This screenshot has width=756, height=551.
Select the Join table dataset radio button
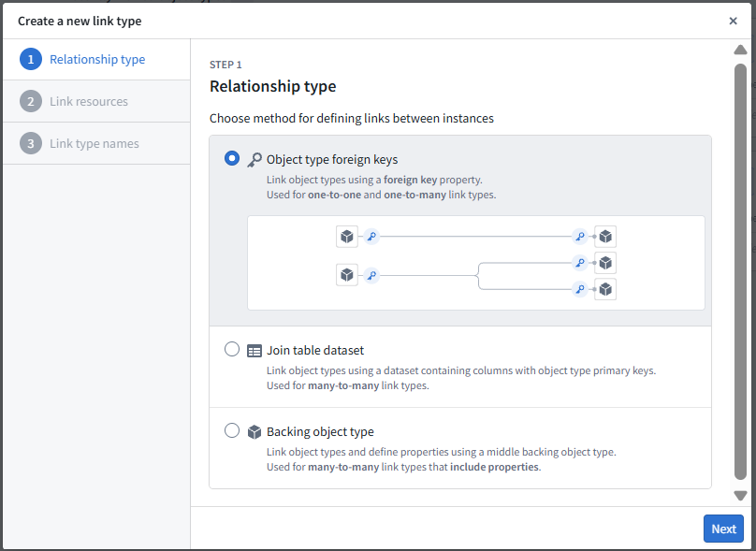232,350
